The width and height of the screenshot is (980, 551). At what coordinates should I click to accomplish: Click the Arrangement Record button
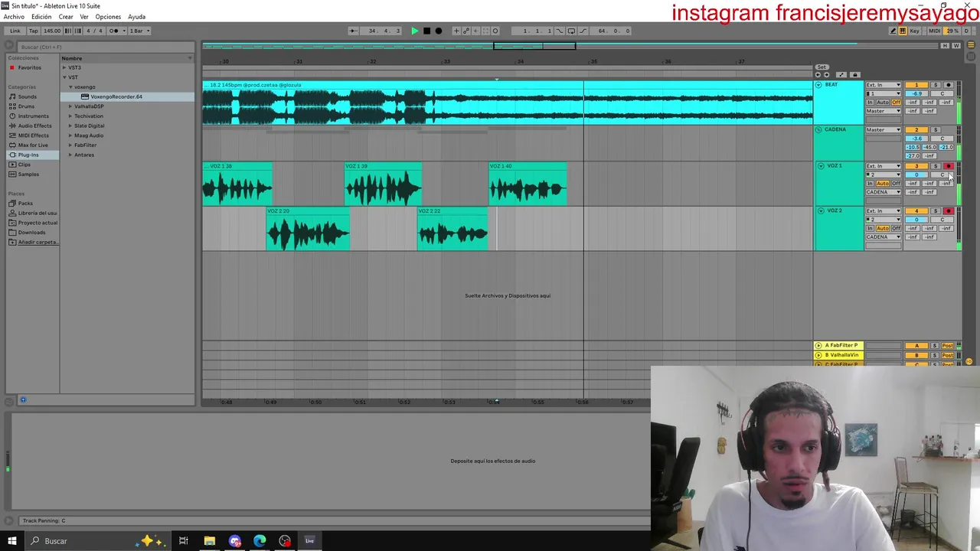click(x=439, y=31)
